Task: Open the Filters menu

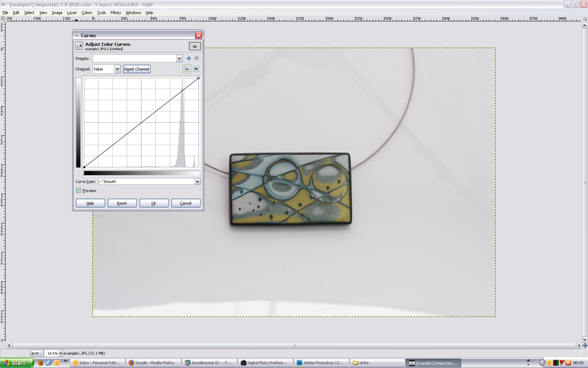Action: click(x=116, y=13)
